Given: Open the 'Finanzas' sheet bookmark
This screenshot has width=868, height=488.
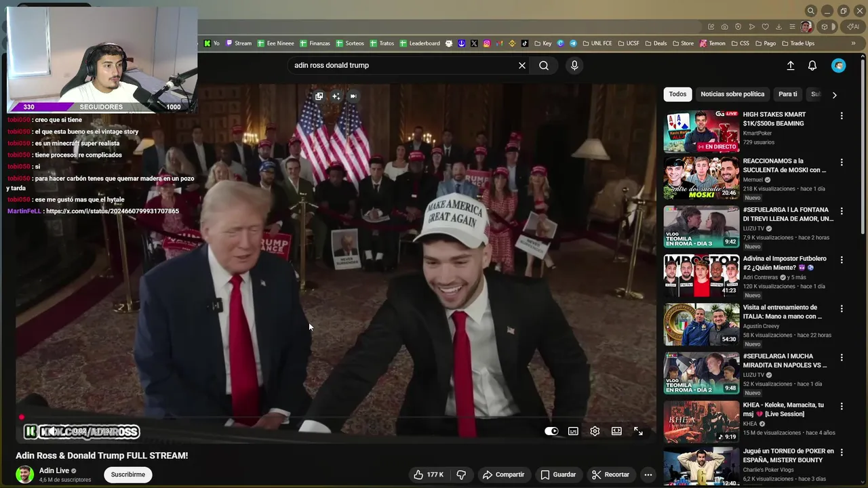Looking at the screenshot, I should (x=315, y=43).
